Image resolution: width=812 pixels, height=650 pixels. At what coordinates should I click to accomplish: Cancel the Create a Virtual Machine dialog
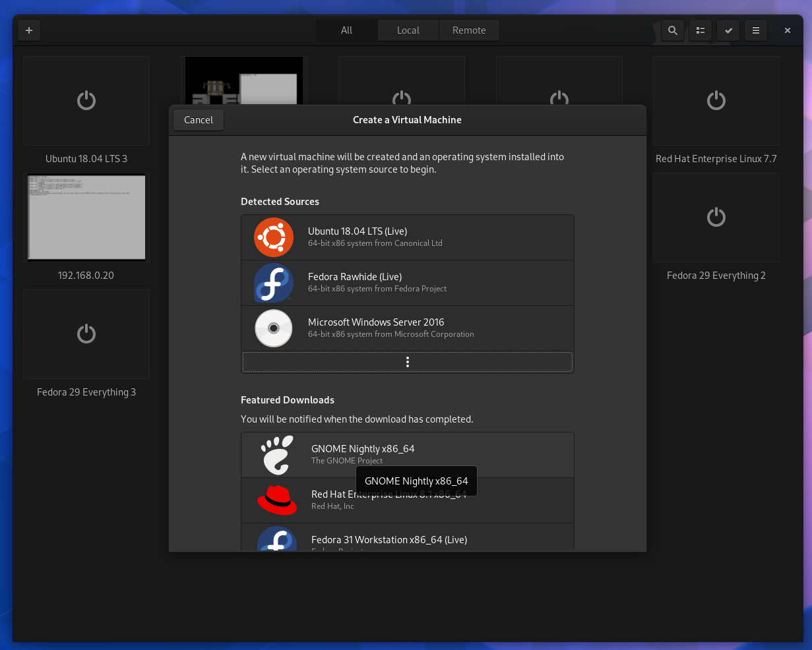click(199, 120)
